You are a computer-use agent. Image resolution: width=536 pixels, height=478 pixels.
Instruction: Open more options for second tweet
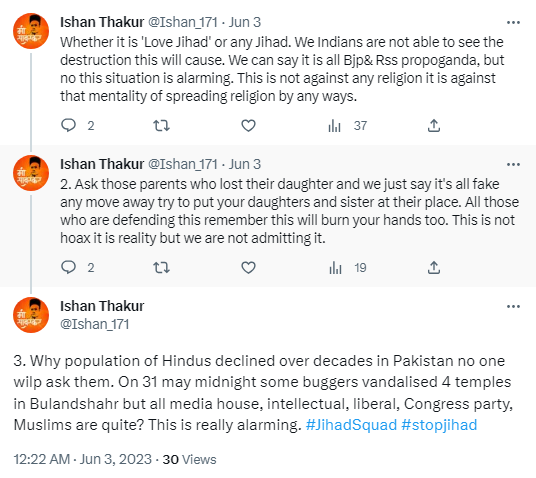(513, 164)
